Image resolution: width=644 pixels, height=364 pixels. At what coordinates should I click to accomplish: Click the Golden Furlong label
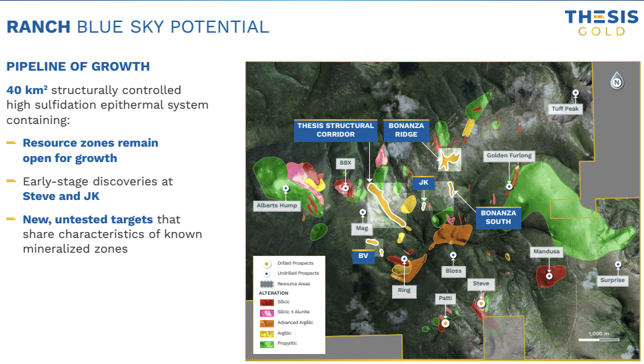(x=509, y=156)
